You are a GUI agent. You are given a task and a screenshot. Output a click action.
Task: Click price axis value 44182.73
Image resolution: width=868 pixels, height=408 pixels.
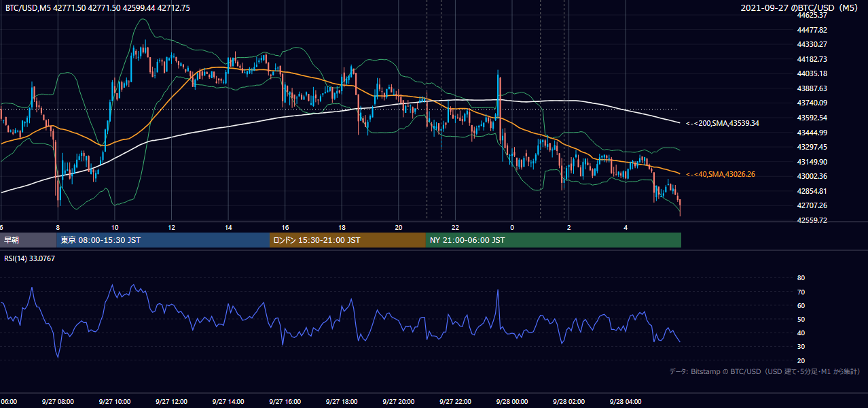click(x=812, y=59)
